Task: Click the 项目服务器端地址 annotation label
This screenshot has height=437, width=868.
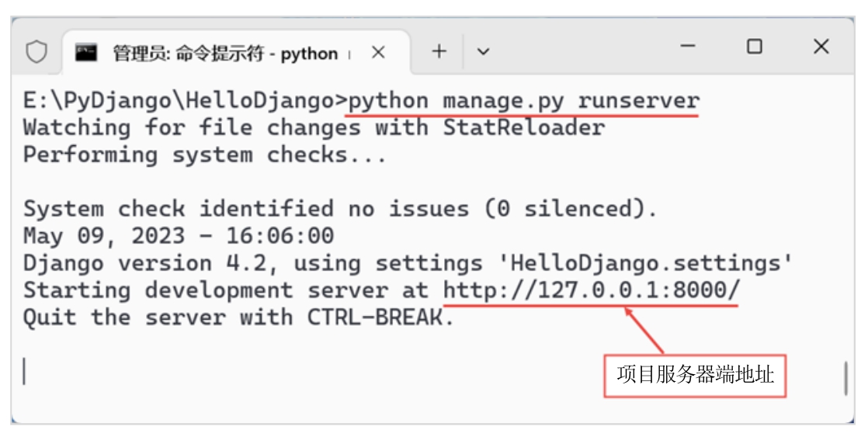Action: pos(695,375)
